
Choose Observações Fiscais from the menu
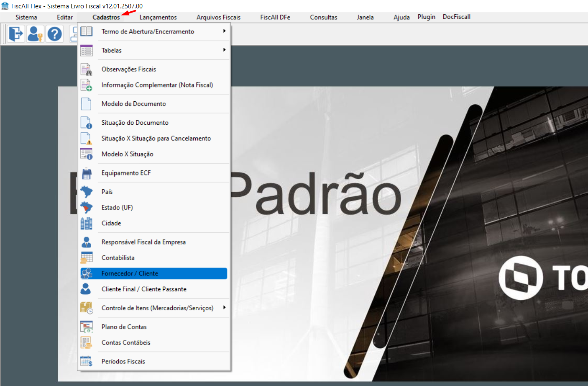click(154, 69)
